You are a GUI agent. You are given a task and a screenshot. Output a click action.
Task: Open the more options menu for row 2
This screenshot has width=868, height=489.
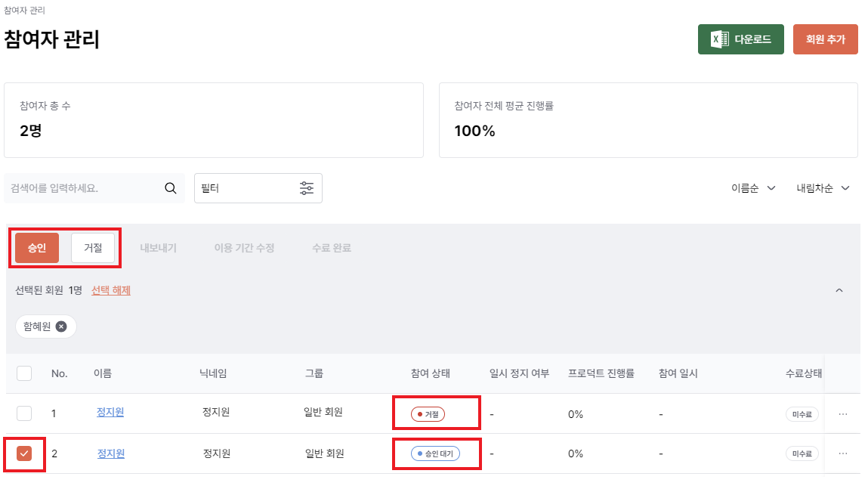pos(843,453)
